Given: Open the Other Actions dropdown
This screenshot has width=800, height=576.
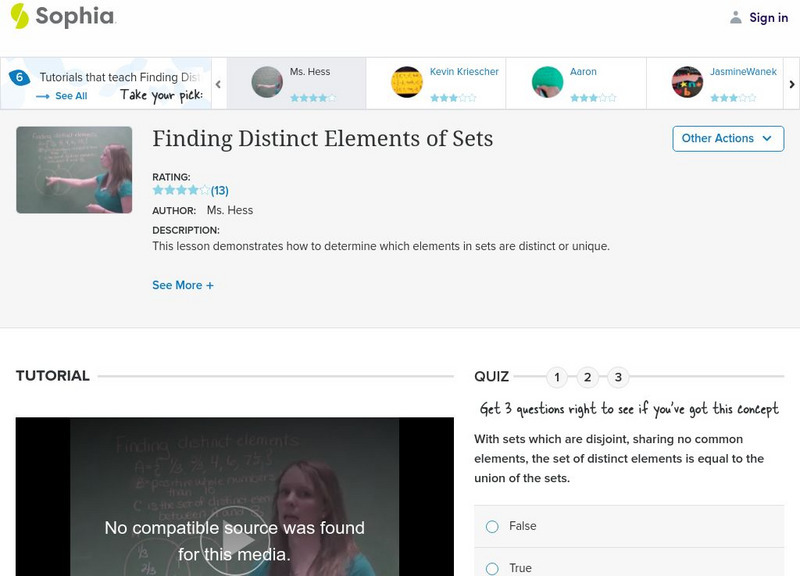Looking at the screenshot, I should point(728,139).
